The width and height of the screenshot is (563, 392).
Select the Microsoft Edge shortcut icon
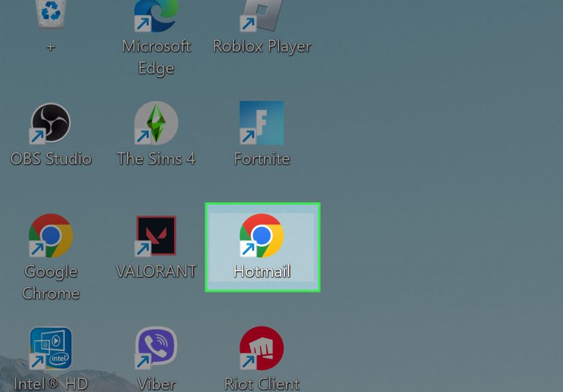156,16
